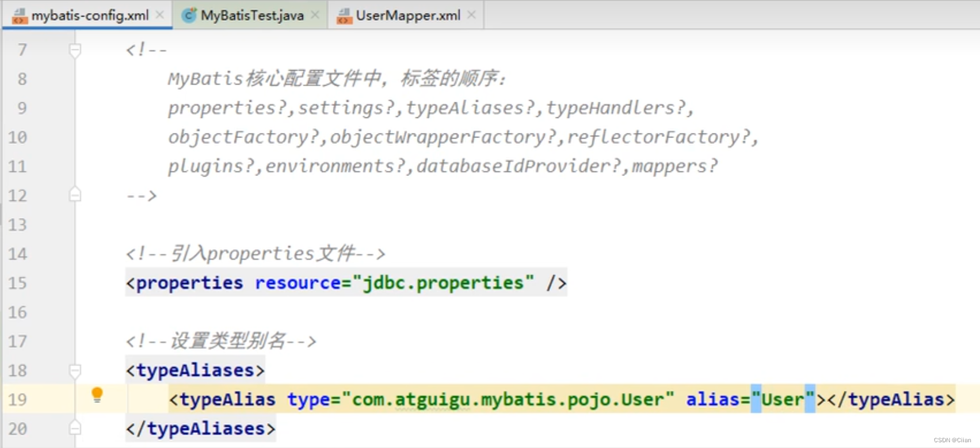Image resolution: width=980 pixels, height=448 pixels.
Task: Click the closing </typeAlias> tag on line 19
Action: pyautogui.click(x=891, y=400)
